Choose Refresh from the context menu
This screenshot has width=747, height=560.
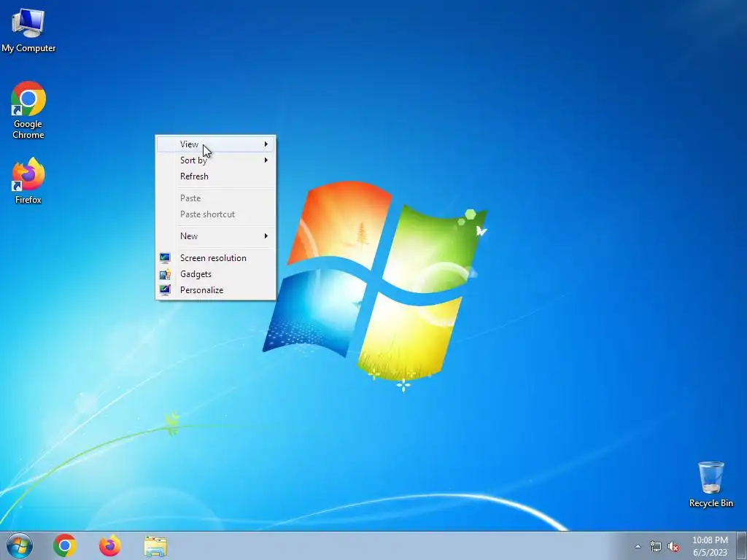coord(216,176)
